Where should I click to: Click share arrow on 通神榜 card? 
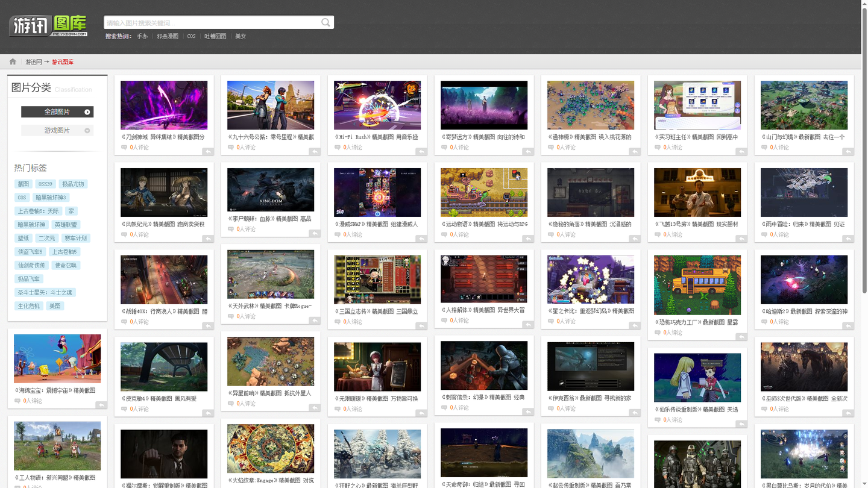click(x=635, y=152)
